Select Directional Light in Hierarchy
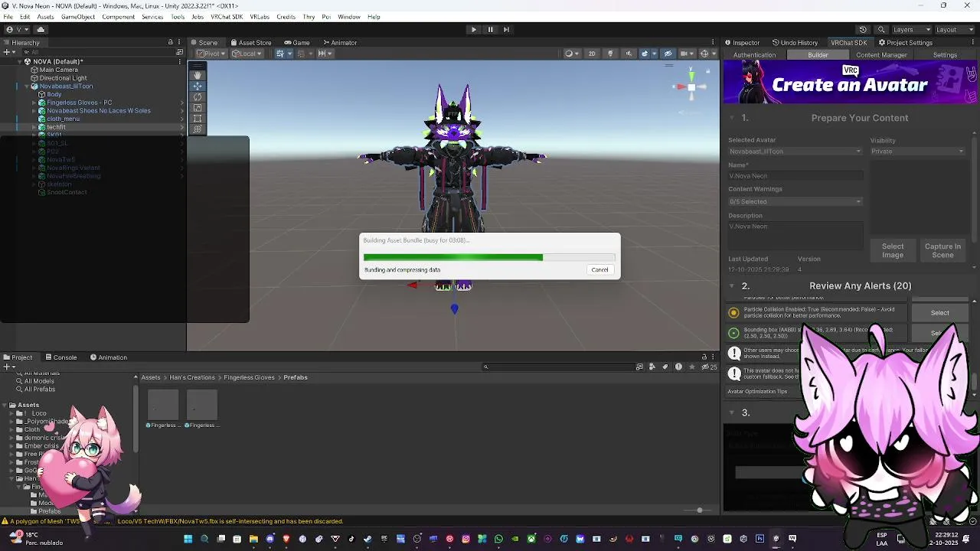The image size is (980, 551). click(x=63, y=78)
